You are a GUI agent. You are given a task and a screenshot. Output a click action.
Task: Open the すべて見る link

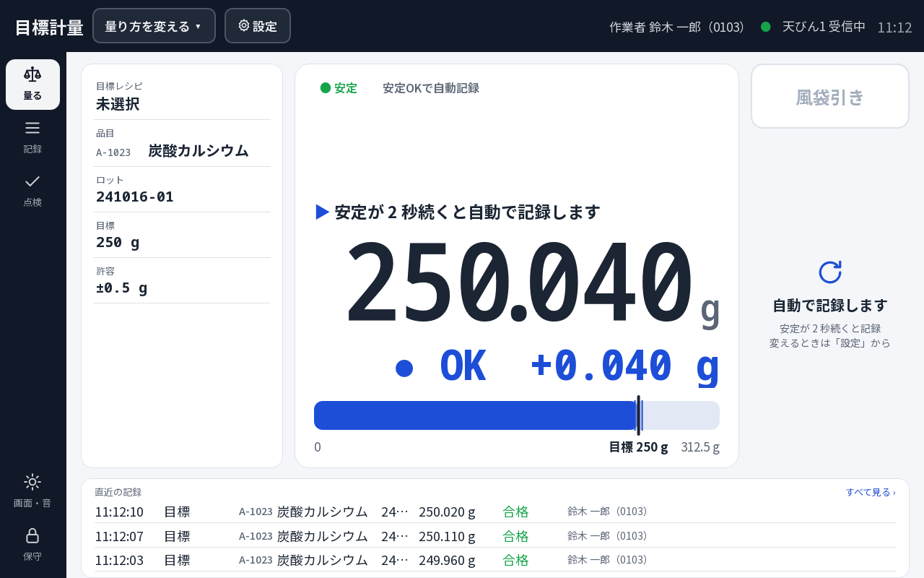[871, 492]
